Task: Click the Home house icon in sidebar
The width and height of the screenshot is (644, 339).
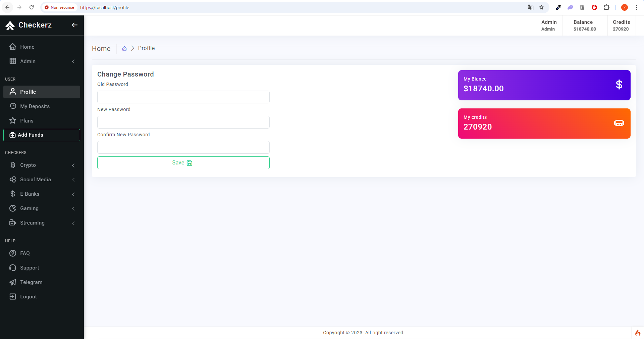Action: tap(13, 47)
